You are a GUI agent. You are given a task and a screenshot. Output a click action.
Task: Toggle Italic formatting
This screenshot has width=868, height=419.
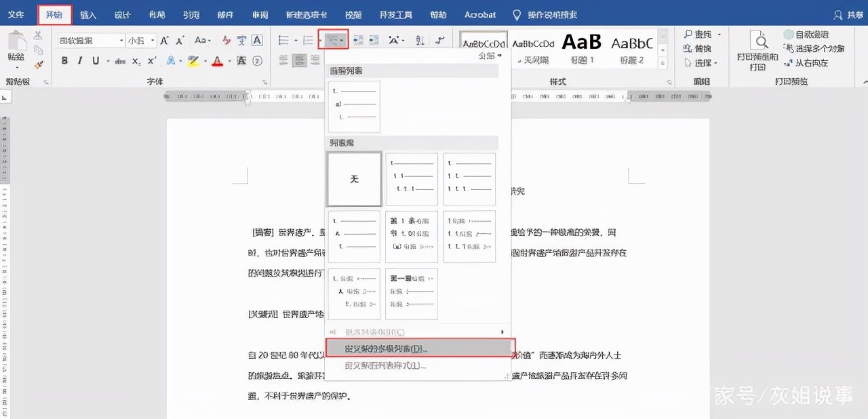point(80,61)
